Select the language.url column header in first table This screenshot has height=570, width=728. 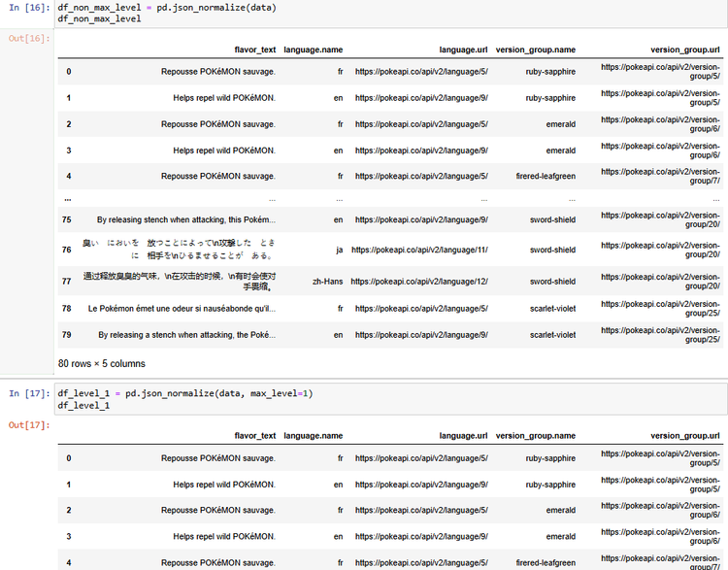[x=463, y=50]
